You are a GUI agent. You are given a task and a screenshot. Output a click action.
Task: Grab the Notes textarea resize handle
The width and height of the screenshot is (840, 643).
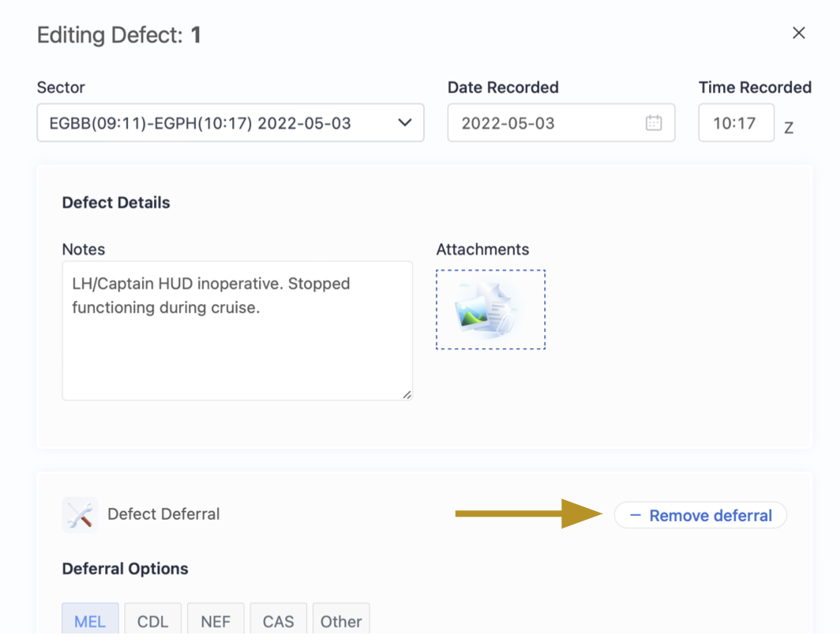click(x=407, y=394)
